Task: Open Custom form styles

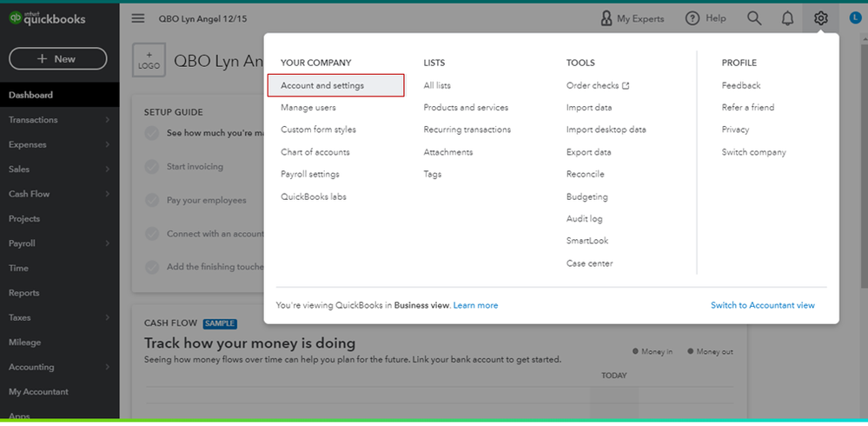Action: point(318,130)
